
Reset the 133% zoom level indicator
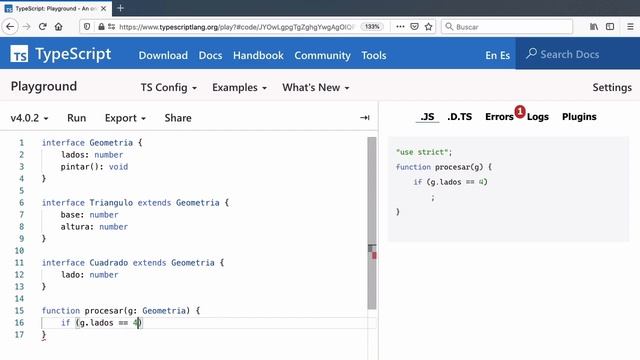click(372, 27)
